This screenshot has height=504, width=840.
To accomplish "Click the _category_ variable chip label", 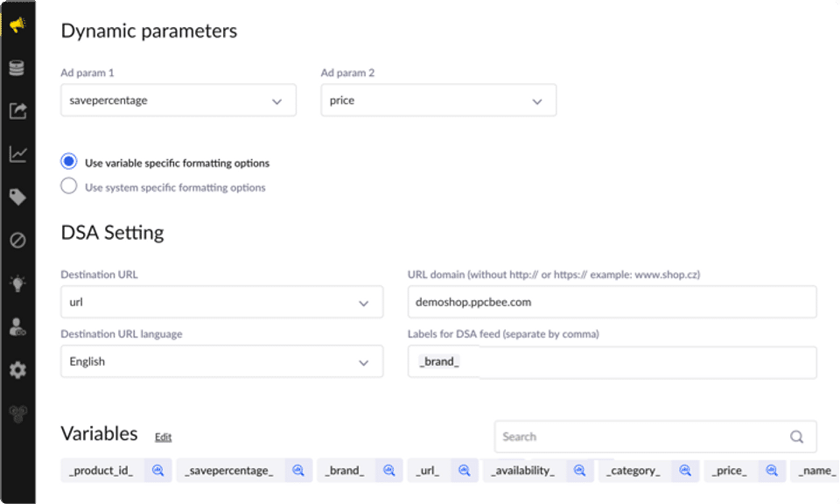I will pos(633,470).
